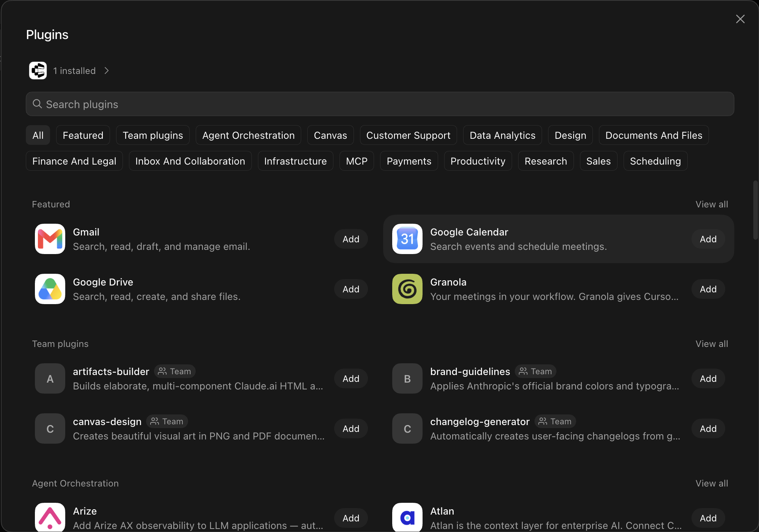This screenshot has height=532, width=759.
Task: Add the changelog-generator plugin
Action: pos(708,429)
